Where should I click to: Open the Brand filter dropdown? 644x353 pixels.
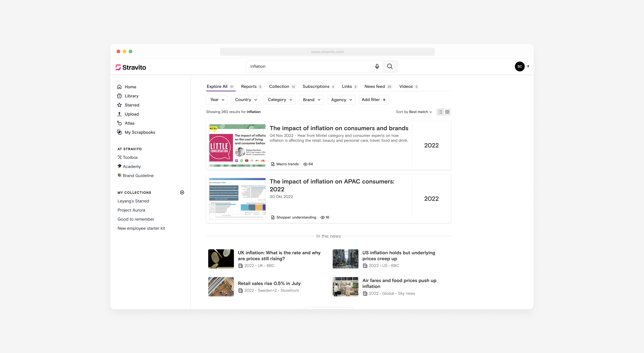pyautogui.click(x=311, y=100)
